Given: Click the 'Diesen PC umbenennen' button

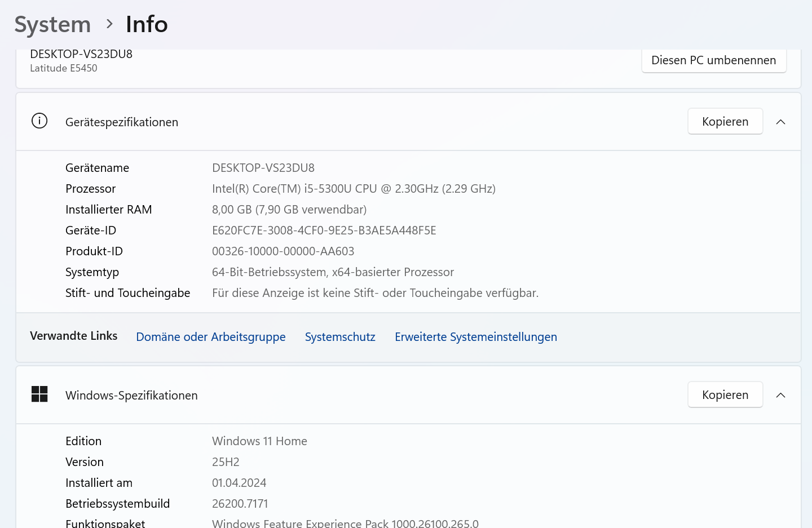Looking at the screenshot, I should (x=714, y=60).
